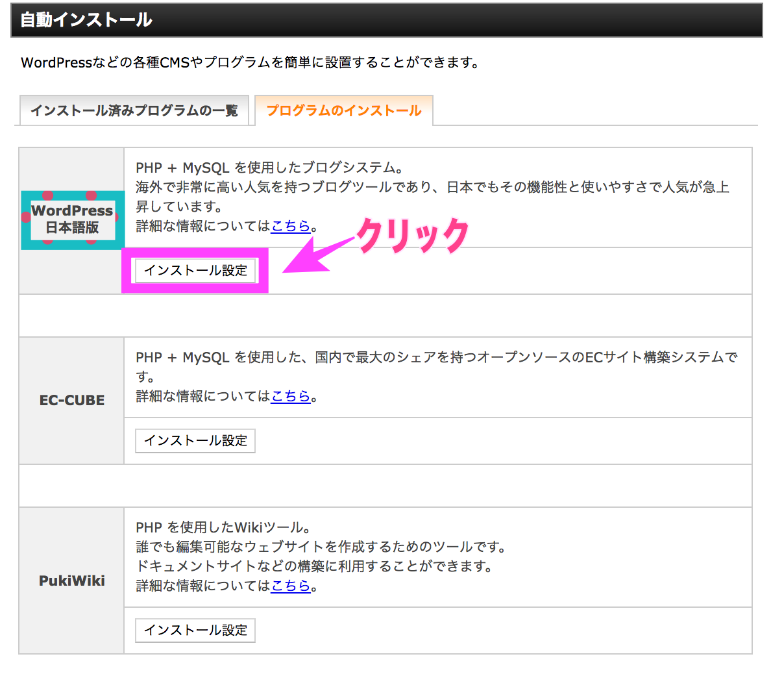
Task: Click インストール設定 button for EC-CUBE
Action: [195, 441]
